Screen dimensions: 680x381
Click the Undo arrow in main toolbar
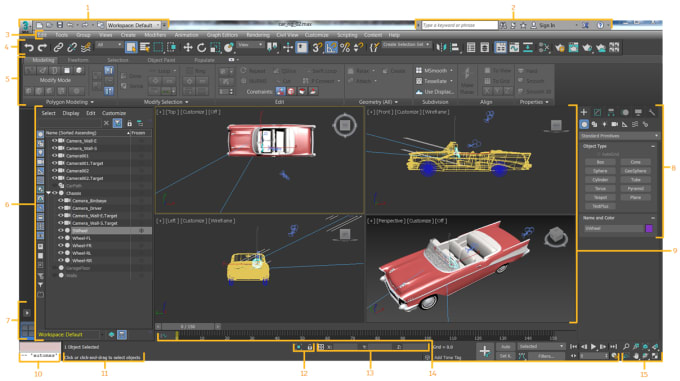coord(29,48)
